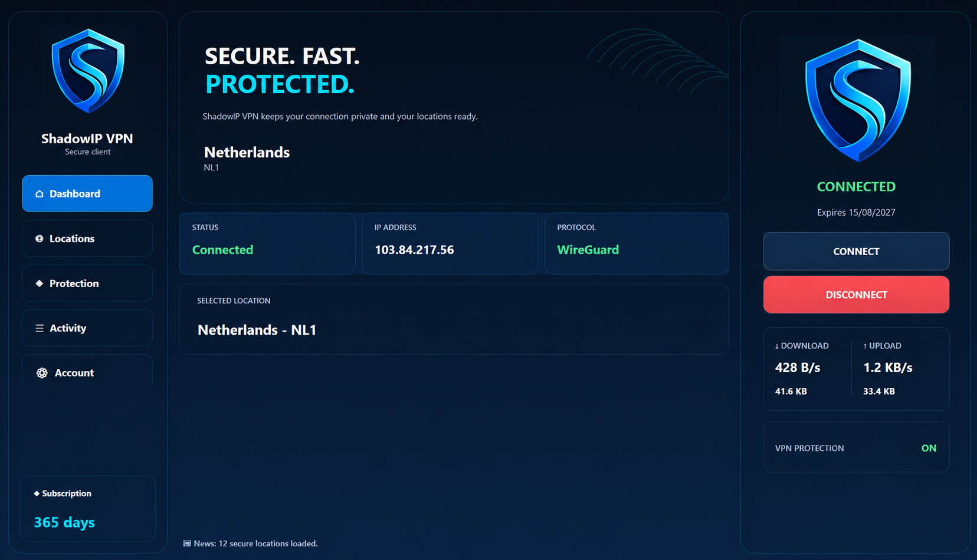
Task: Click the Protection diamond icon
Action: click(x=40, y=284)
